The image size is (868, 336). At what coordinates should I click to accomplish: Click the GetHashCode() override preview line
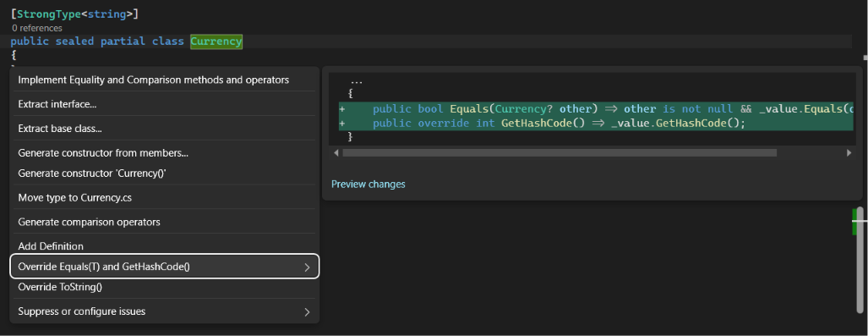[596, 123]
